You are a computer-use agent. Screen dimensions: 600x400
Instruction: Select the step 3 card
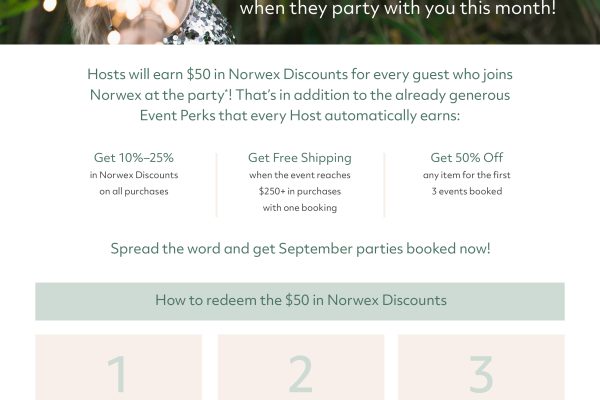[481, 368]
